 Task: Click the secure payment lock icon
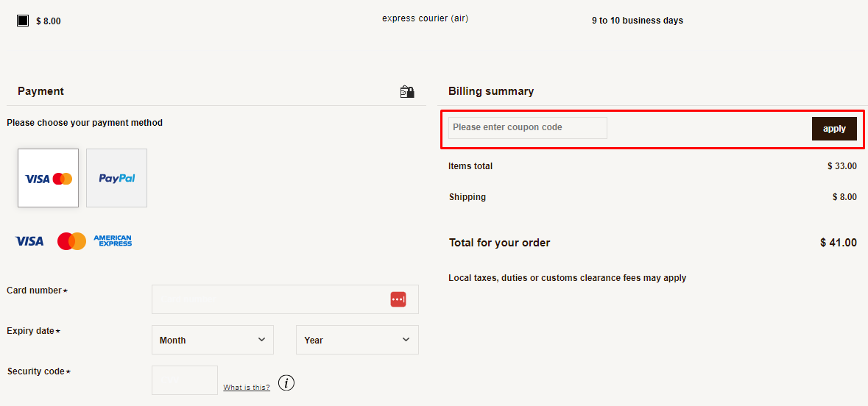[407, 92]
